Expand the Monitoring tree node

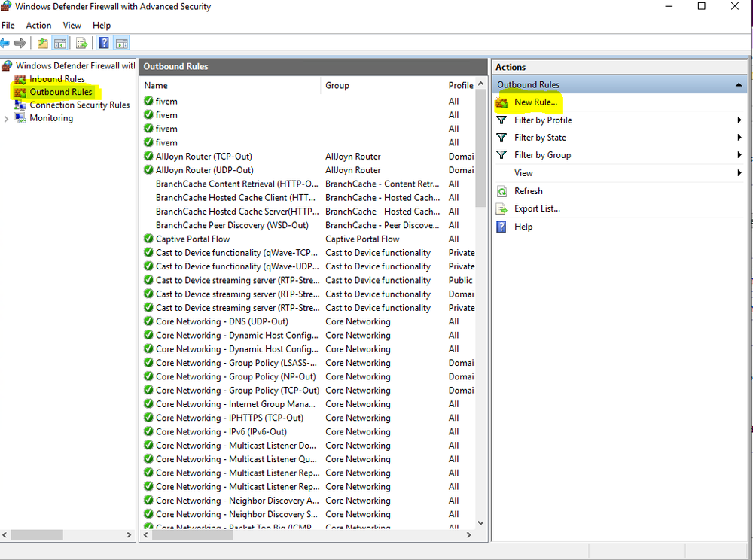click(x=6, y=118)
